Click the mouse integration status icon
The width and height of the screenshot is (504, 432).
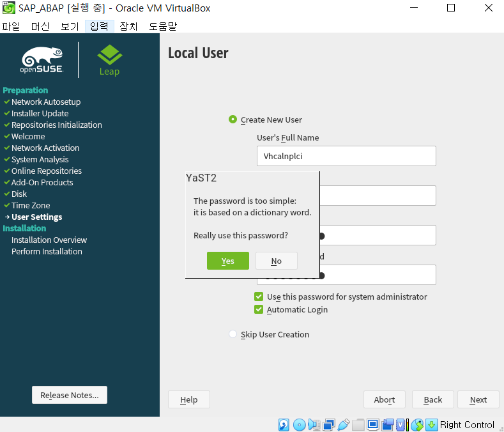tap(417, 424)
